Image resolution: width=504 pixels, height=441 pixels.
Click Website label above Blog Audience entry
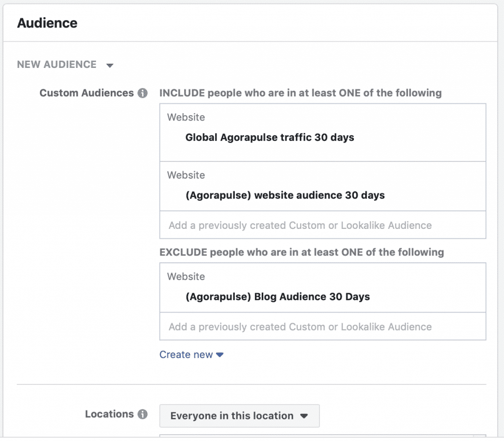[186, 277]
